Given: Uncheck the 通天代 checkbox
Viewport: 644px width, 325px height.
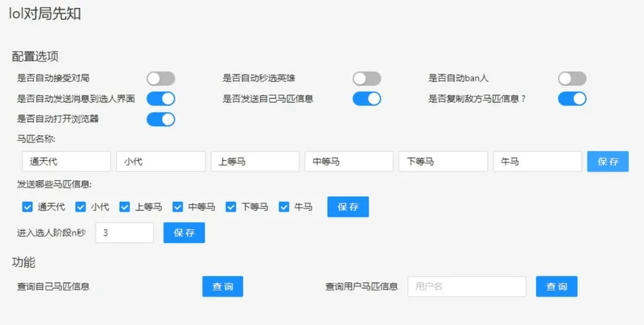Looking at the screenshot, I should [x=27, y=207].
